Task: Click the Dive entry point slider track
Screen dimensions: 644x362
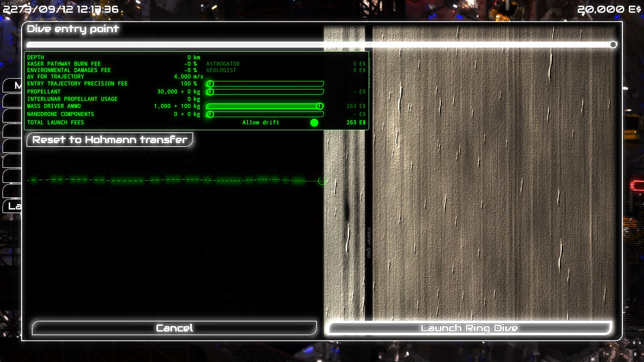Action: pos(302,45)
